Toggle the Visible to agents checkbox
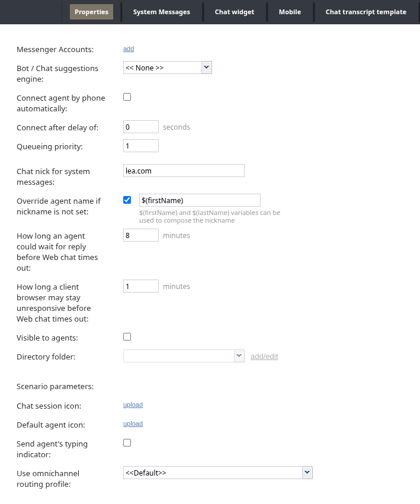 (x=127, y=337)
